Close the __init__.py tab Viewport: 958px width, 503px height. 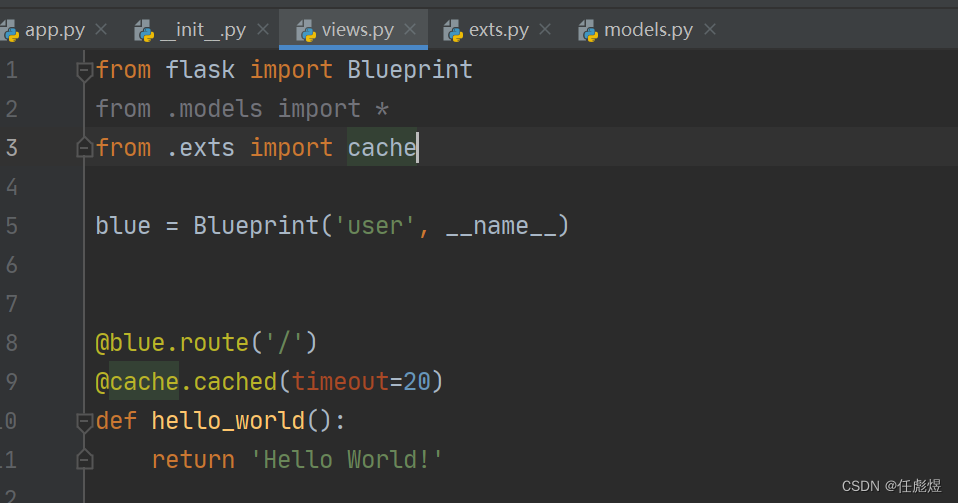[x=263, y=29]
